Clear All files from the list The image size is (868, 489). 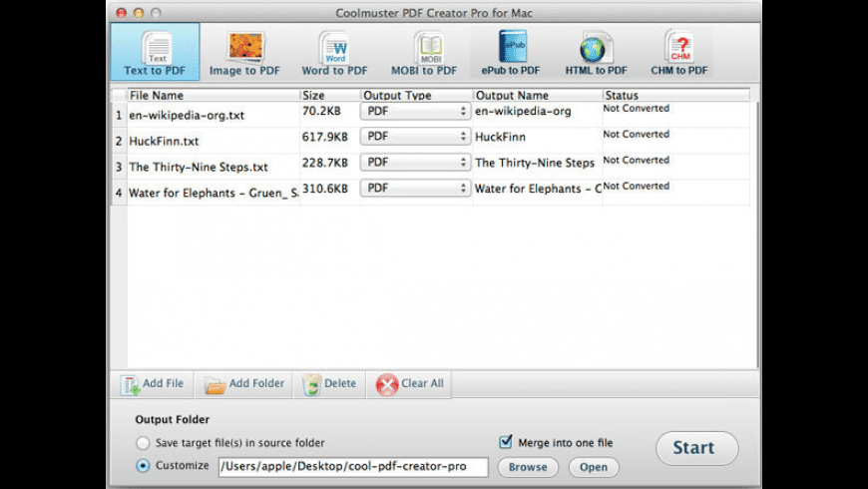pos(410,384)
